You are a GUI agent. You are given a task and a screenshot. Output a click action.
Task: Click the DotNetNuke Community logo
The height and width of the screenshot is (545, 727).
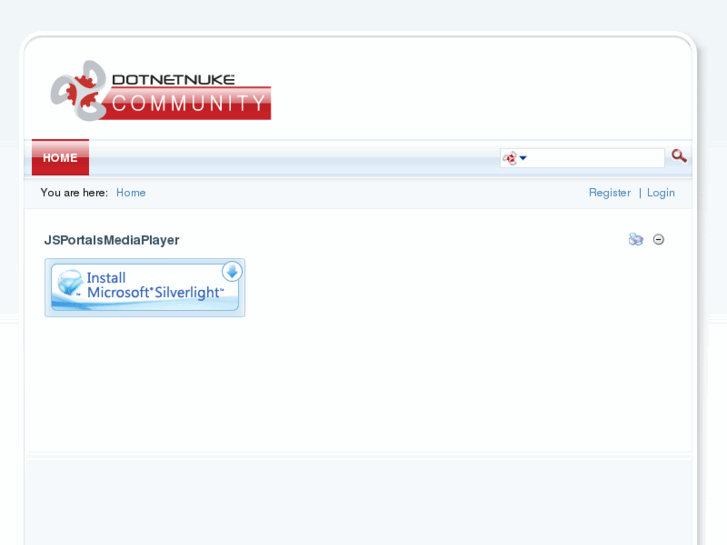161,91
